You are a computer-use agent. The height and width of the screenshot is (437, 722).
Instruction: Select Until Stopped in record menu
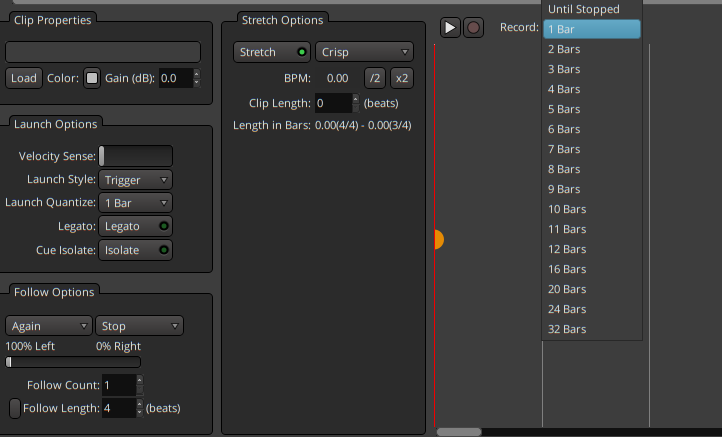tap(592, 9)
